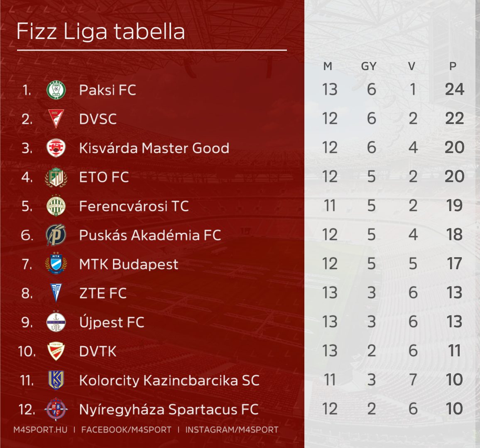Open the FACEBOOK/M4SPORT link
The width and height of the screenshot is (480, 448).
126,430
